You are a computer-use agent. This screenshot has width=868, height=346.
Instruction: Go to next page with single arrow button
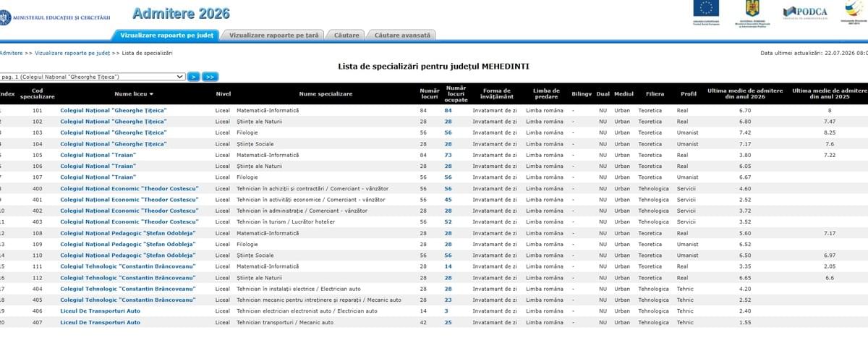pos(194,76)
